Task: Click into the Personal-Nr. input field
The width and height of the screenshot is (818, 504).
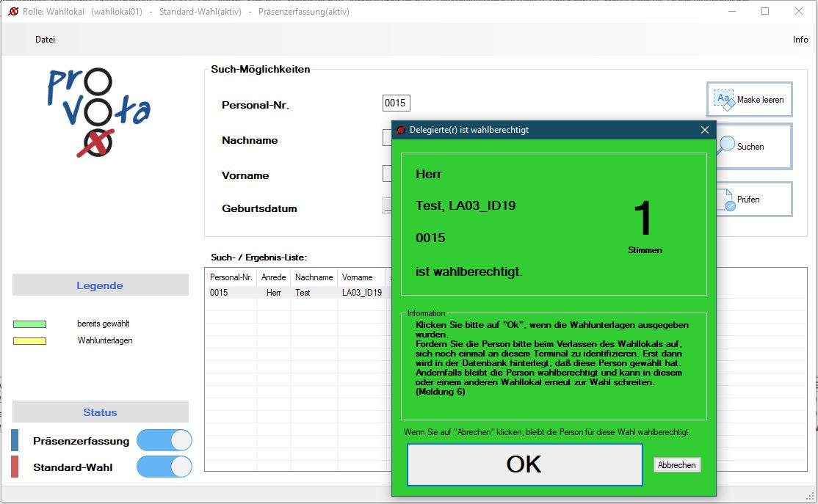Action: (396, 103)
